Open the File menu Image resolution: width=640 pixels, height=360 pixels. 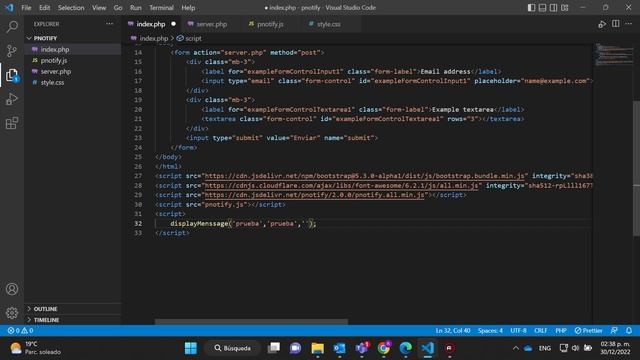pyautogui.click(x=26, y=8)
